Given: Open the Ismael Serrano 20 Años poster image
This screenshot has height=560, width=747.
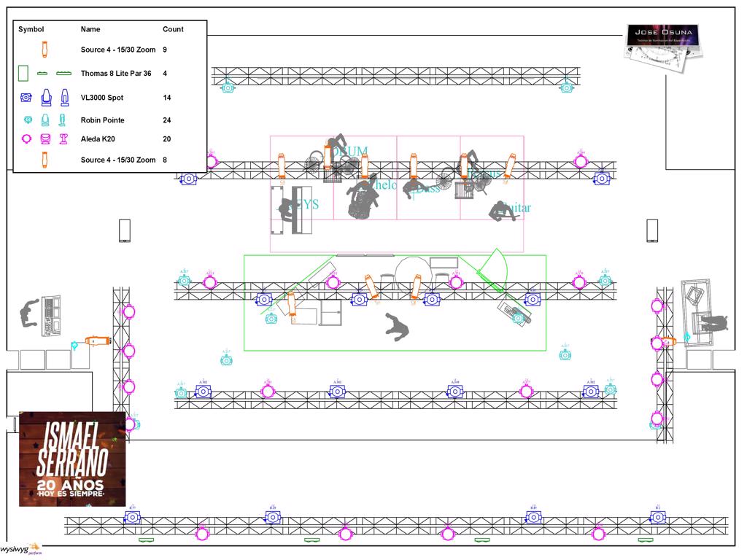Looking at the screenshot, I should point(72,459).
